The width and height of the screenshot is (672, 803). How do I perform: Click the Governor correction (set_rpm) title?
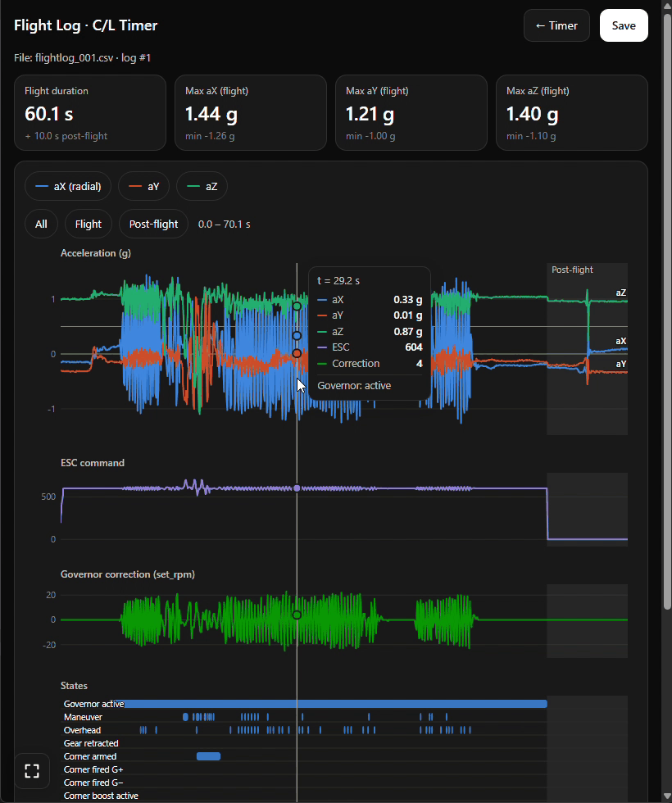(x=128, y=574)
